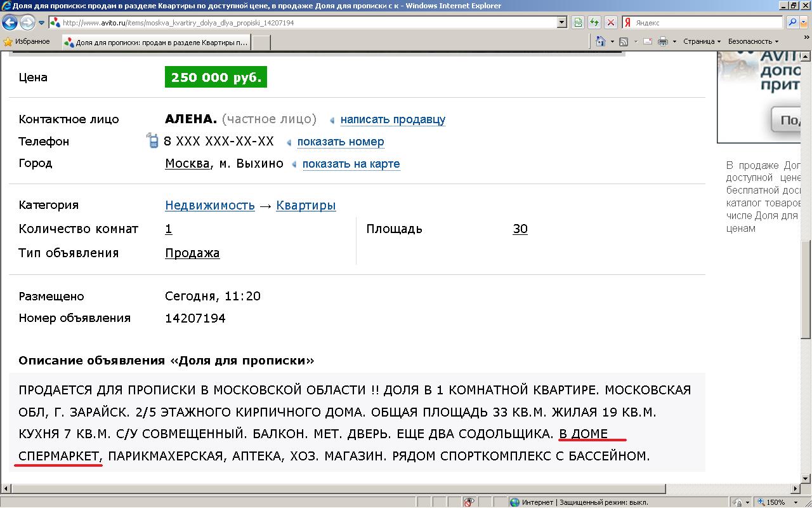Open the Избранное favorites button
The height and width of the screenshot is (508, 812).
[x=27, y=41]
